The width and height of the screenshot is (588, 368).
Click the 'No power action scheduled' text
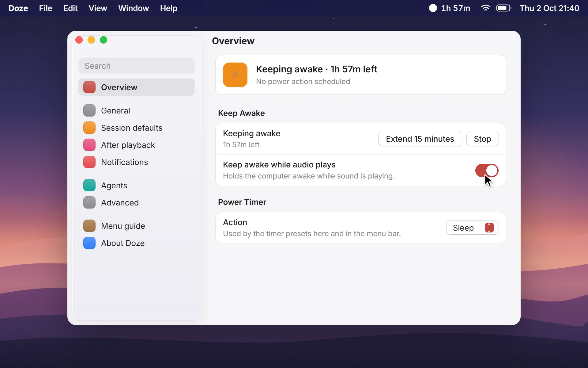[x=303, y=81]
